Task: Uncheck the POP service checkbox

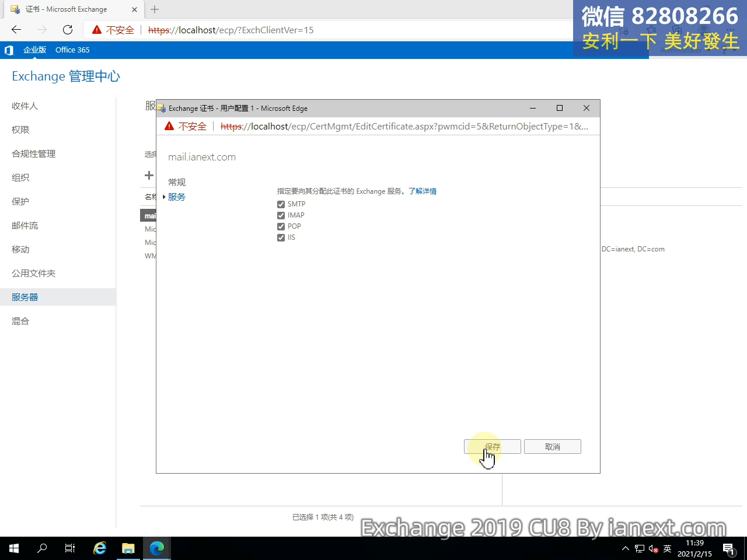Action: click(281, 226)
